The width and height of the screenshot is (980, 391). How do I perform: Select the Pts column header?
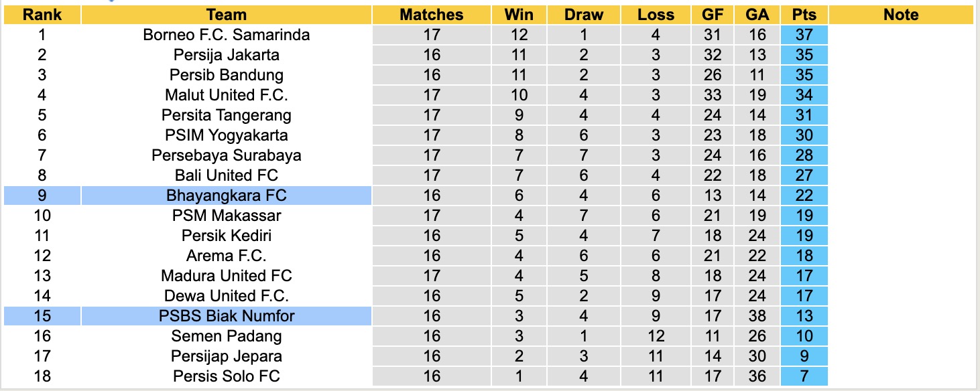[804, 15]
